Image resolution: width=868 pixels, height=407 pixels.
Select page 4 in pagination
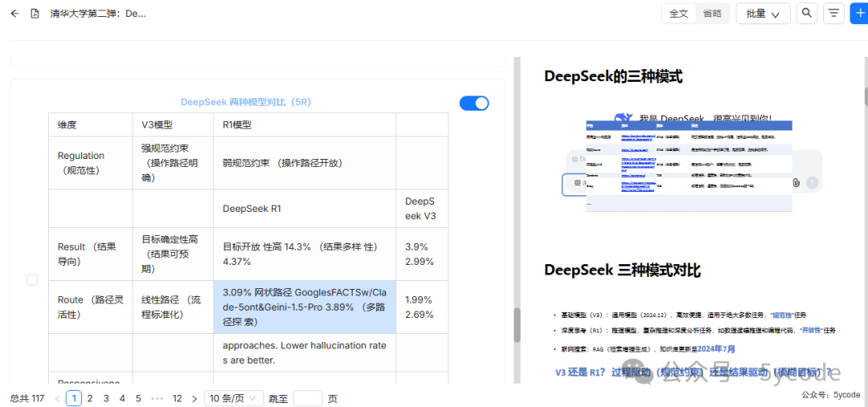122,398
